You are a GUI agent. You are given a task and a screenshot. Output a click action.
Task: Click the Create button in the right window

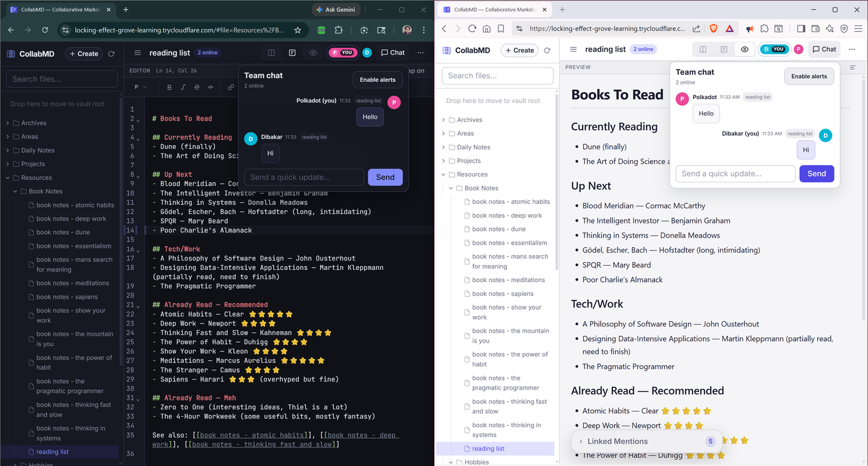520,50
